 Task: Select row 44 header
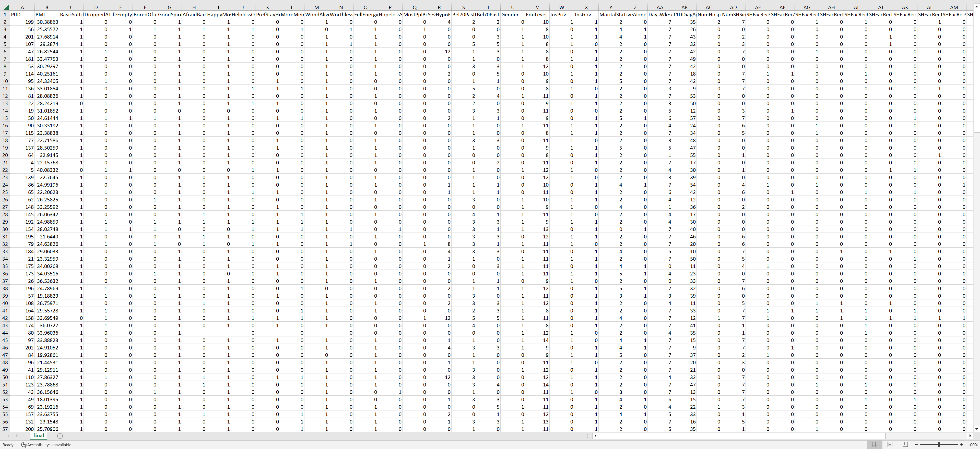(5, 333)
